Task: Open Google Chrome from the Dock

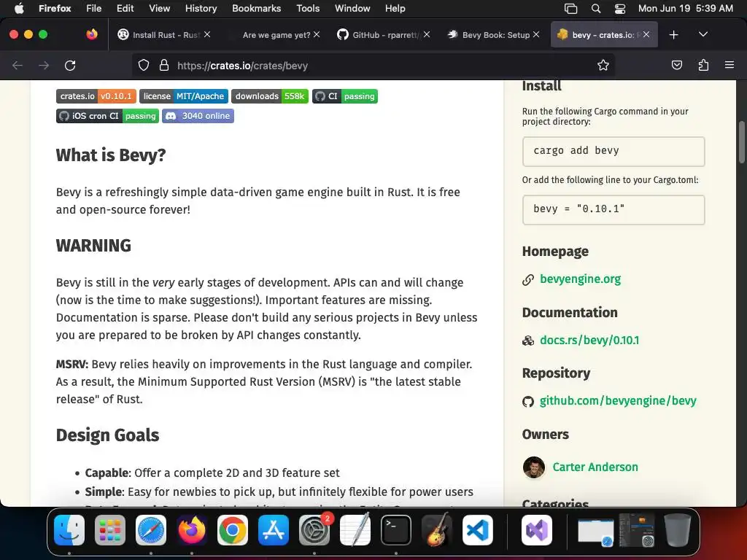Action: [233, 530]
